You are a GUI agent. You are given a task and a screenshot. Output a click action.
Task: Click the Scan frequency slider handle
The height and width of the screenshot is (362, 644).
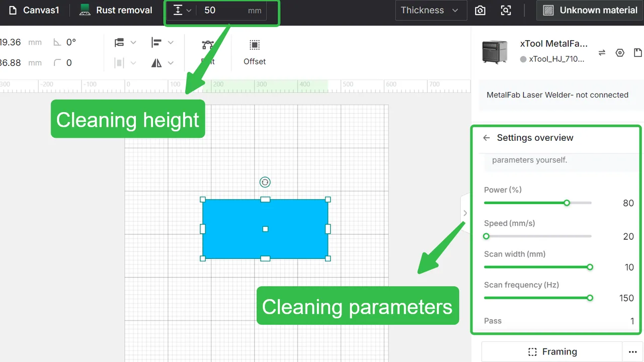[590, 298]
